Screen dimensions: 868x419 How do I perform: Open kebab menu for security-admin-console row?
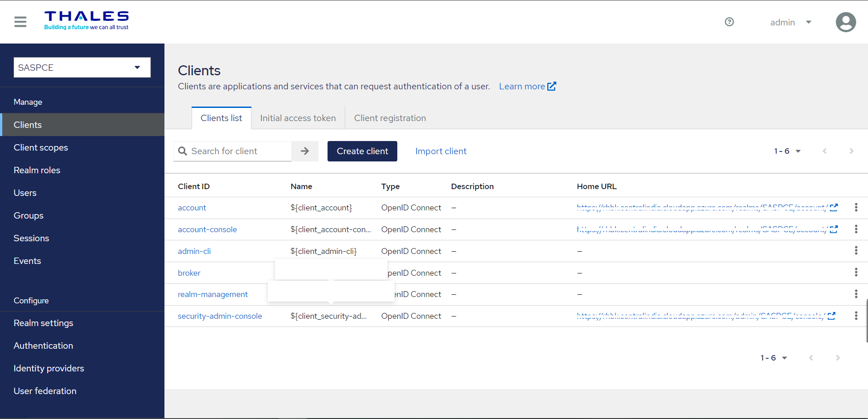tap(856, 316)
